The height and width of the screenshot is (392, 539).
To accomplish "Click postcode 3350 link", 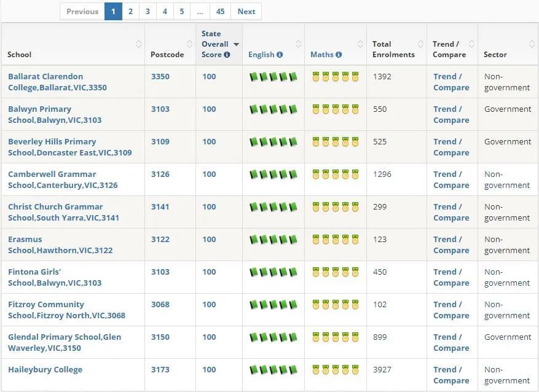I will [160, 76].
